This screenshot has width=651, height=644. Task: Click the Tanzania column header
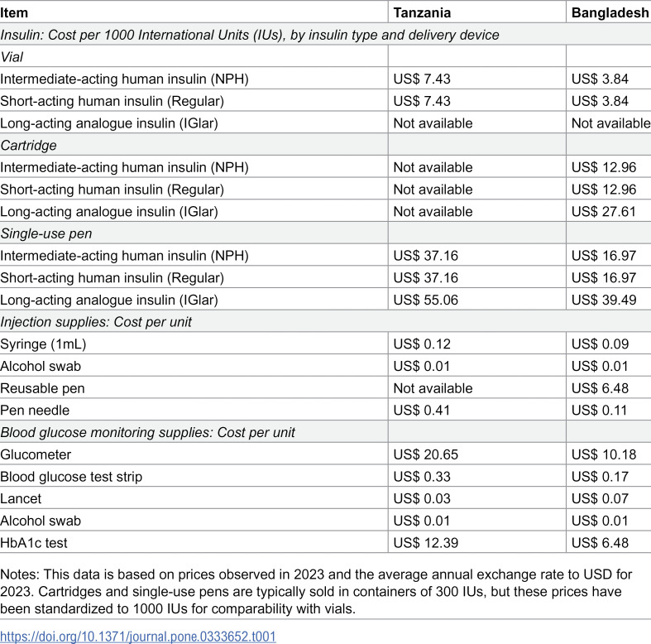coord(422,13)
